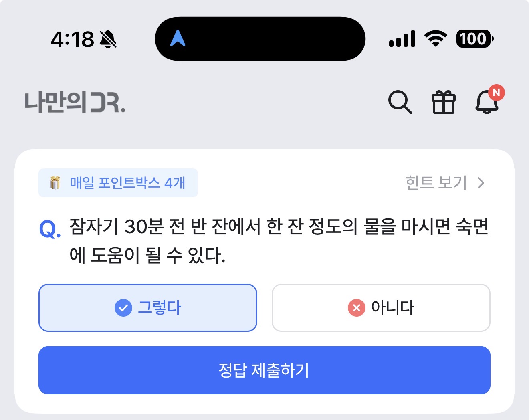The width and height of the screenshot is (529, 420).
Task: Tap the silent mode bell icon
Action: tap(108, 39)
